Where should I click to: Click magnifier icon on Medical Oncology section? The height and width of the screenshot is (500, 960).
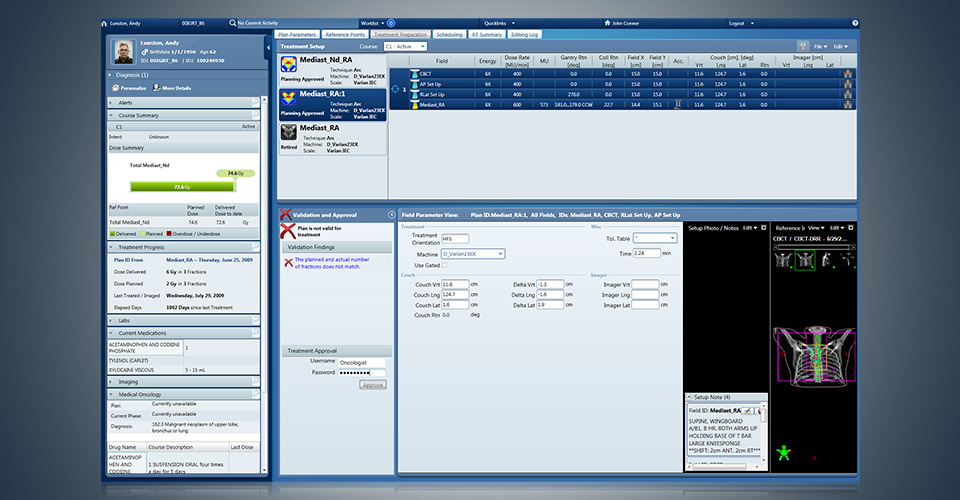pyautogui.click(x=255, y=394)
